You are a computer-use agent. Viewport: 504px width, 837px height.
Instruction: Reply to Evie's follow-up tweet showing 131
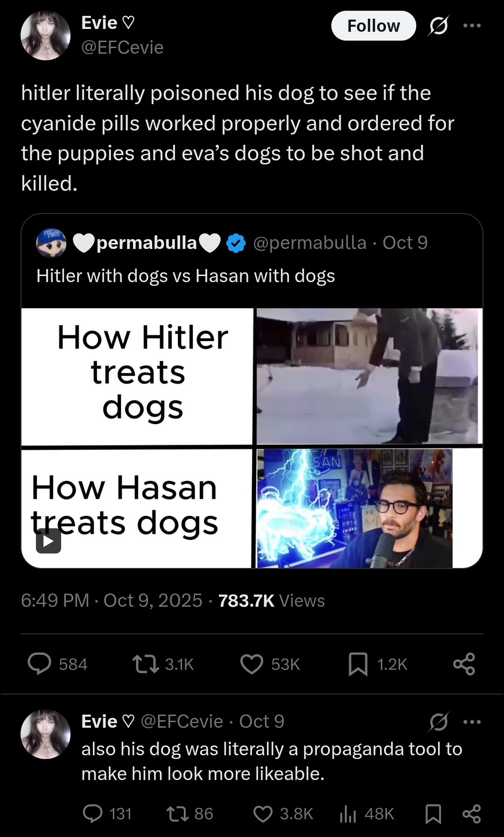point(107,814)
